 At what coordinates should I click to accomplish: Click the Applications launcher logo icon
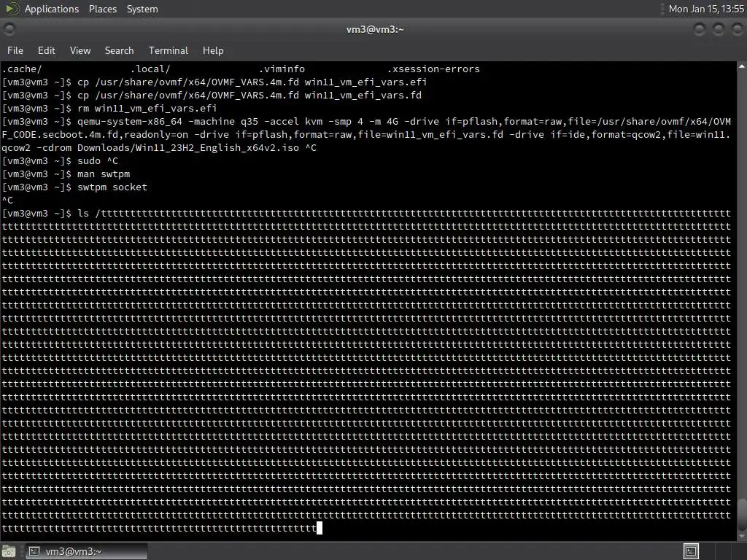12,9
